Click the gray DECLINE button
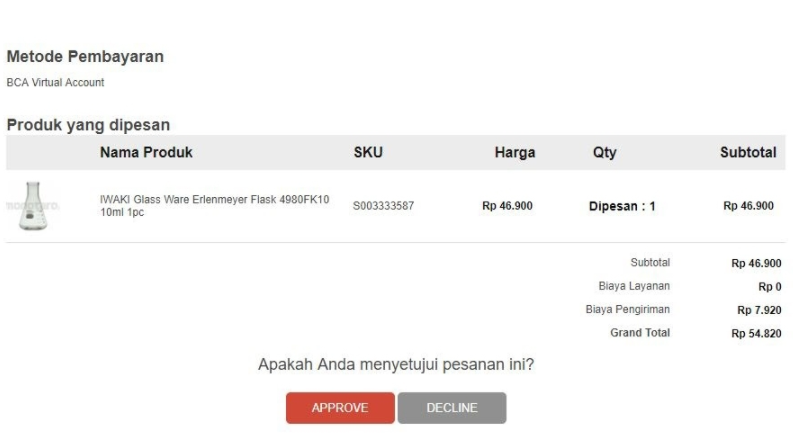 click(x=452, y=408)
